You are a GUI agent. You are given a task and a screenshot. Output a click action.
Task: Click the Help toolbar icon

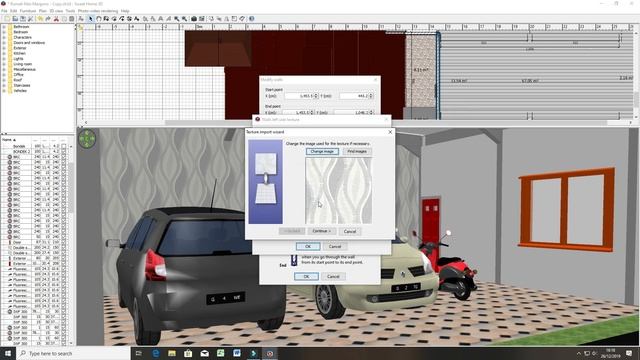pos(251,19)
